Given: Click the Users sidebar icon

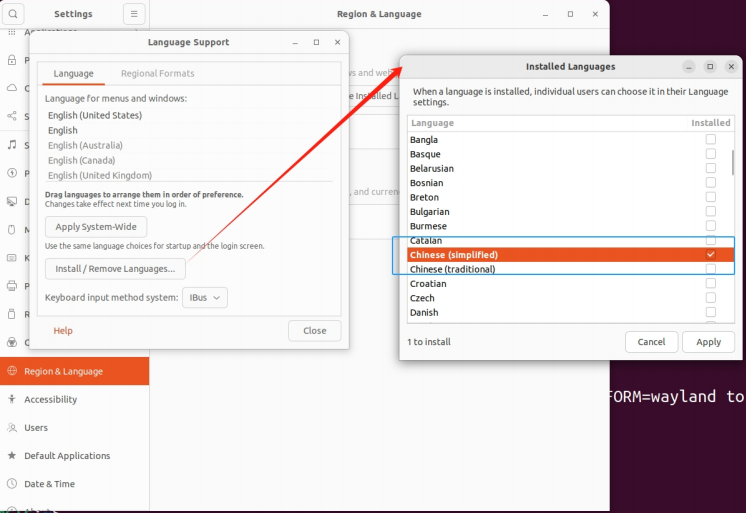Looking at the screenshot, I should pyautogui.click(x=12, y=427).
